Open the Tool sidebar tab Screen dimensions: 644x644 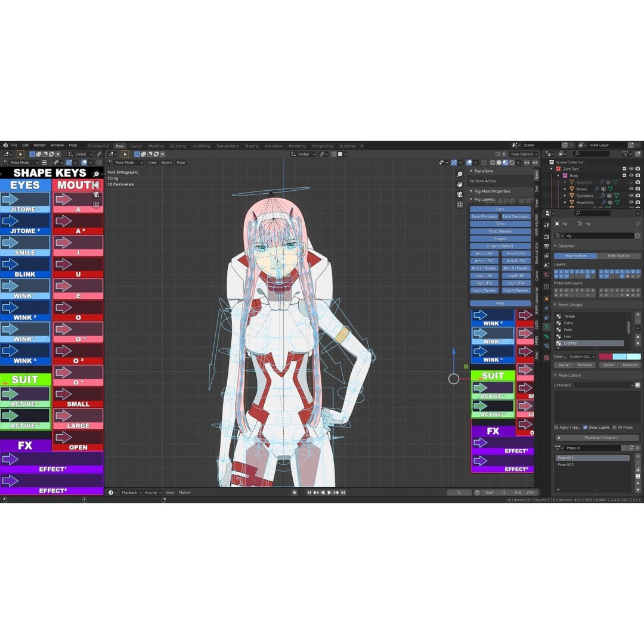[537, 188]
